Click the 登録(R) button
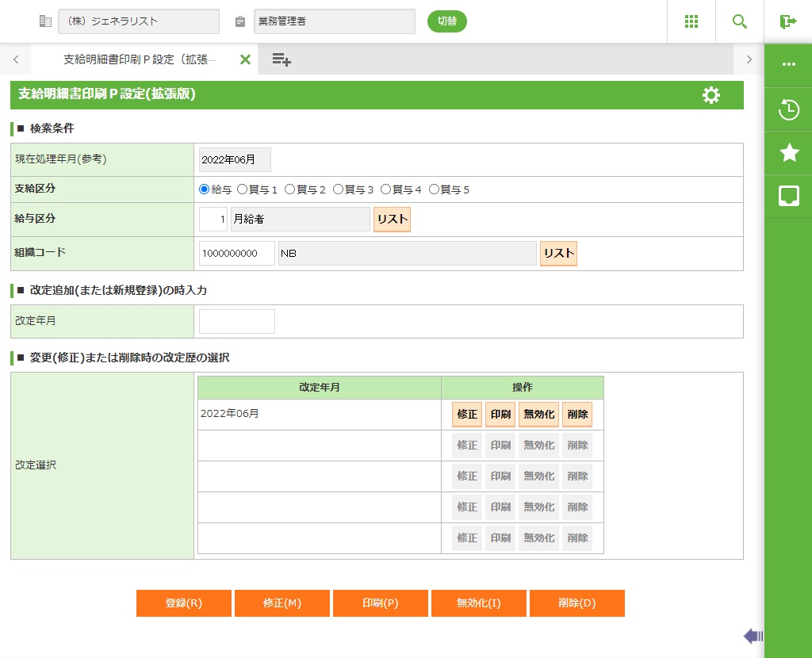Screen dimensions: 812x658 tap(184, 603)
